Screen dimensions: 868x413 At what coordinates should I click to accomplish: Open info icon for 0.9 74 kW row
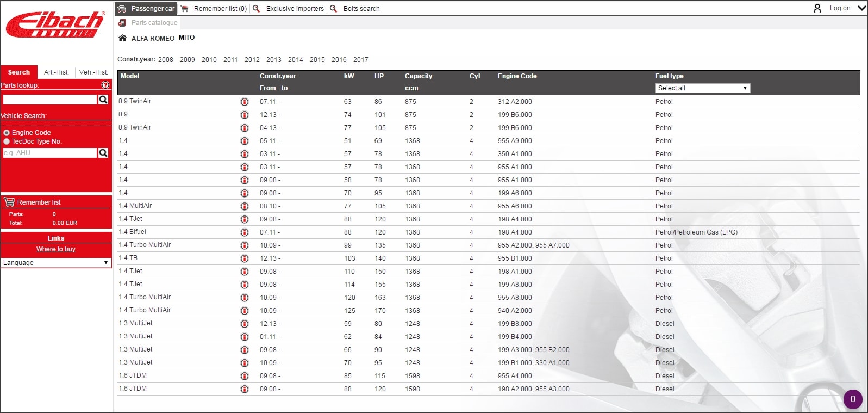coord(245,115)
